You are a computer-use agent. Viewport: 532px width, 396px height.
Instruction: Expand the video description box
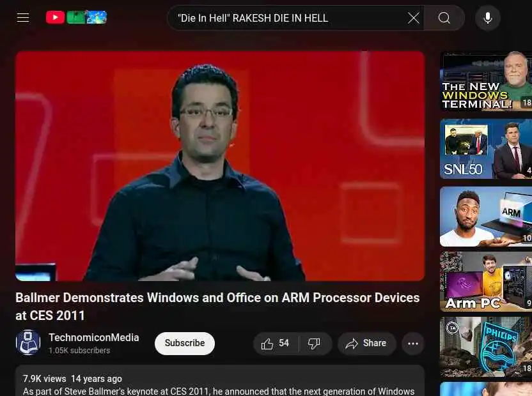pos(220,381)
